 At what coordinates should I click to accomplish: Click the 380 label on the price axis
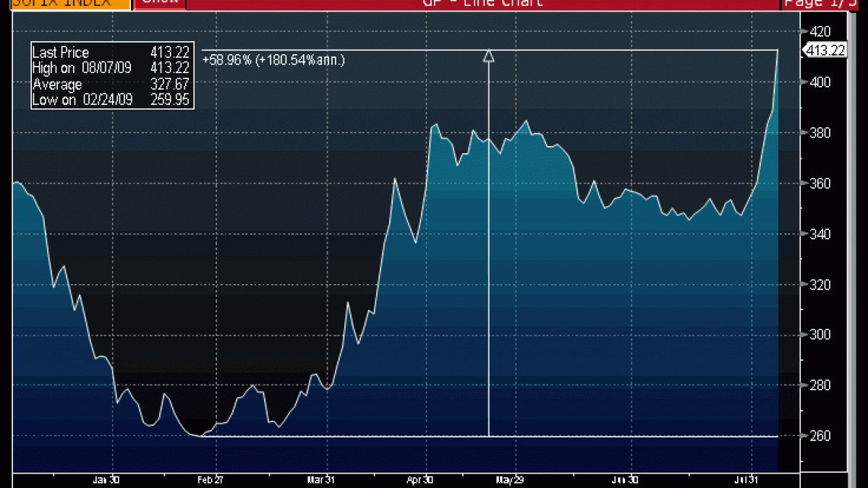tap(820, 133)
